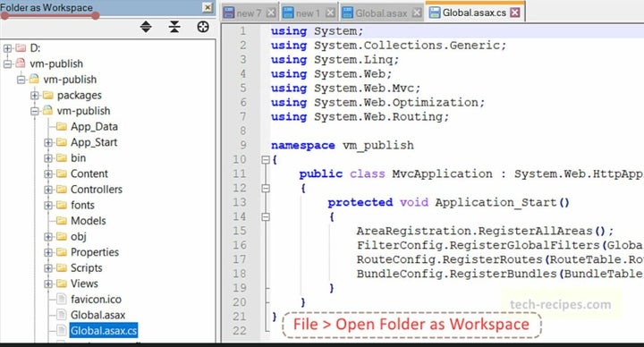Expand the Content folder

[x=48, y=174]
